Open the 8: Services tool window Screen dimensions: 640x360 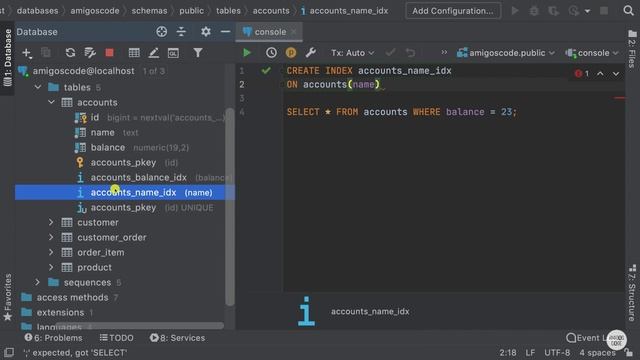tap(178, 338)
